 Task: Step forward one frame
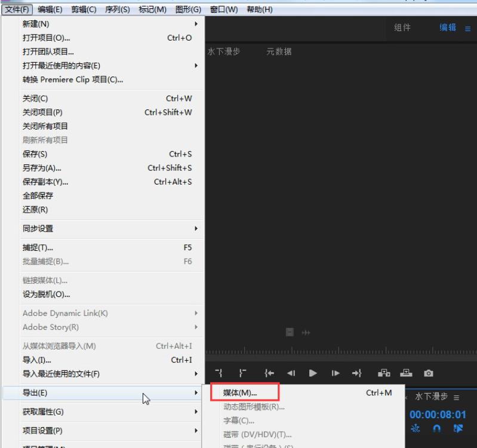coord(336,373)
